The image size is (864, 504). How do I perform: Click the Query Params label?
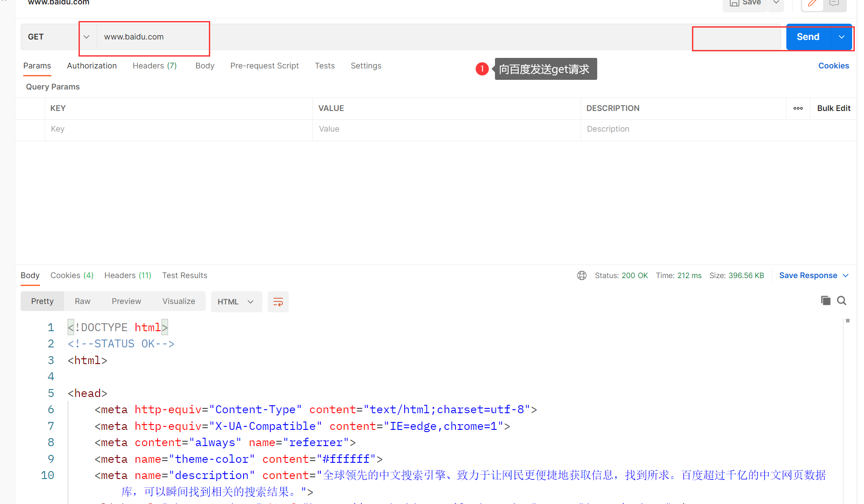pyautogui.click(x=53, y=87)
